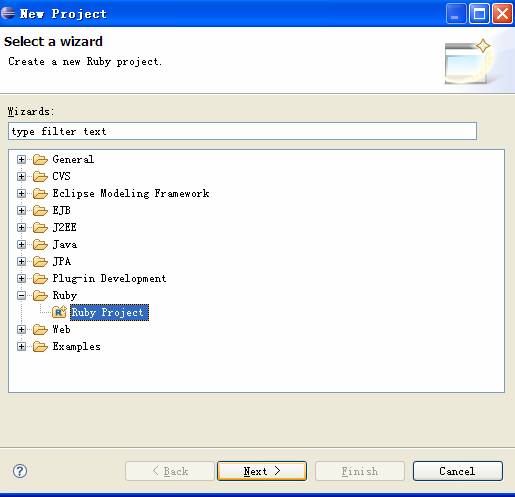Select the Java label
The image size is (515, 497).
pos(65,245)
